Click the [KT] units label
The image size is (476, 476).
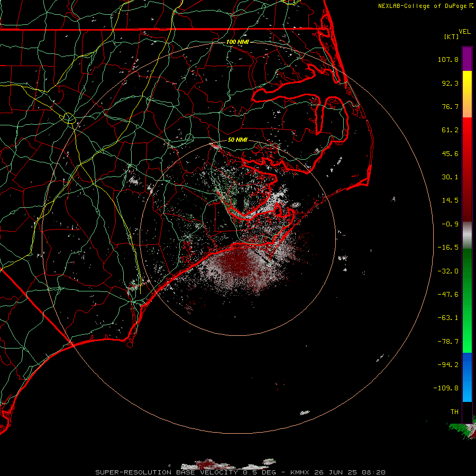point(452,36)
